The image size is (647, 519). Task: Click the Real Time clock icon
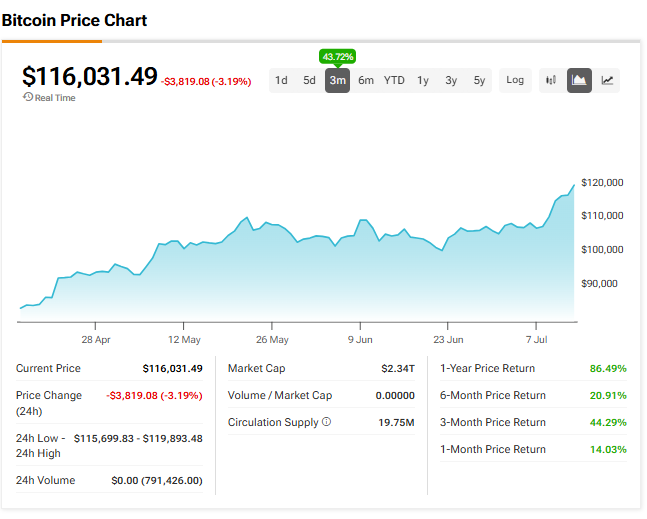[27, 98]
